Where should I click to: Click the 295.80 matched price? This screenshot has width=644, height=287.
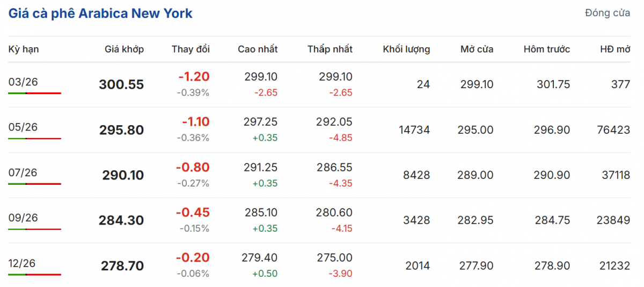tap(121, 131)
